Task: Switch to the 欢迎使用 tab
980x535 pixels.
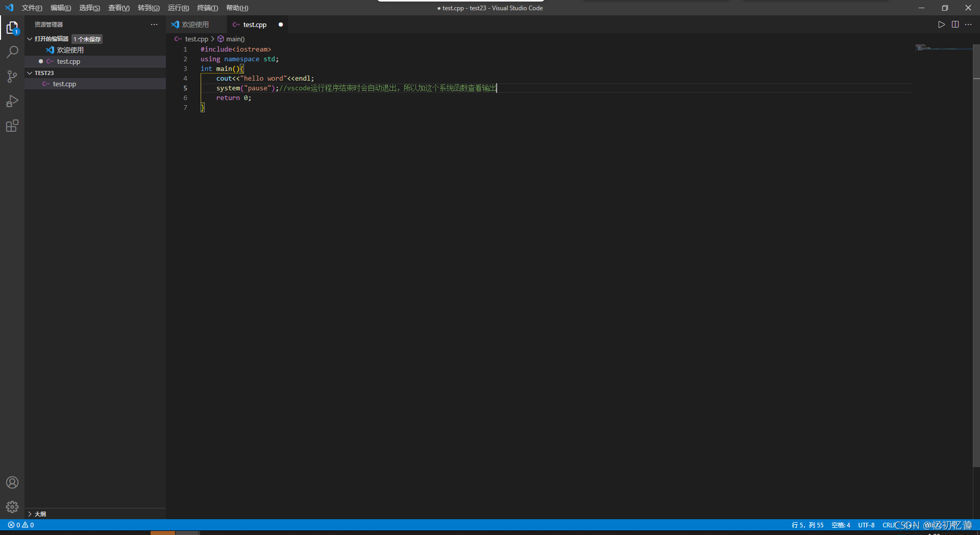Action: click(x=195, y=25)
